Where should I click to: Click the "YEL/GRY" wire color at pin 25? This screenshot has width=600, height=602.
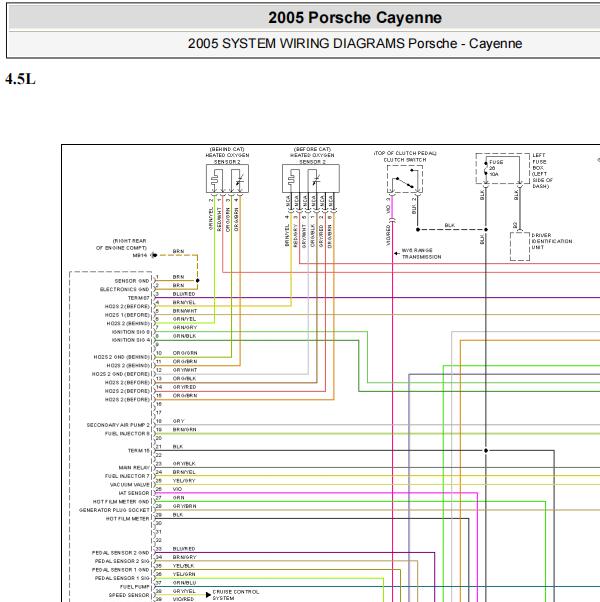click(x=184, y=481)
